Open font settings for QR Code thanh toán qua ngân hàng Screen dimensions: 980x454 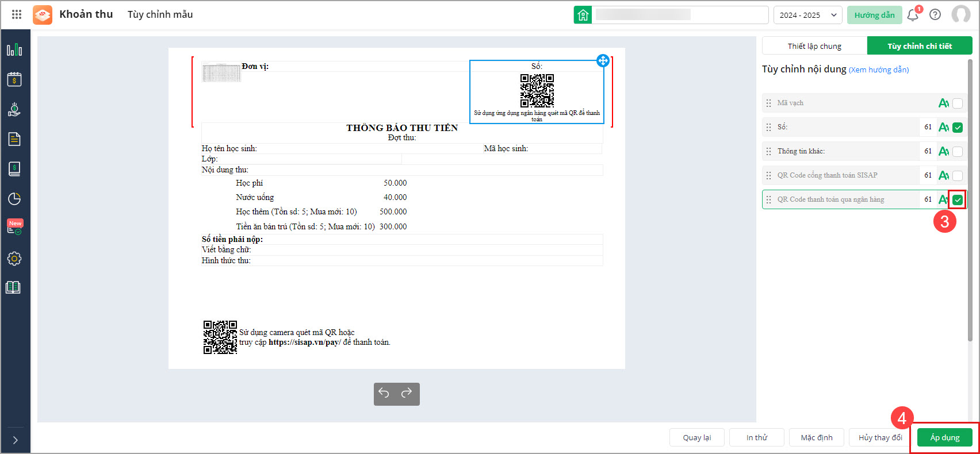point(944,200)
